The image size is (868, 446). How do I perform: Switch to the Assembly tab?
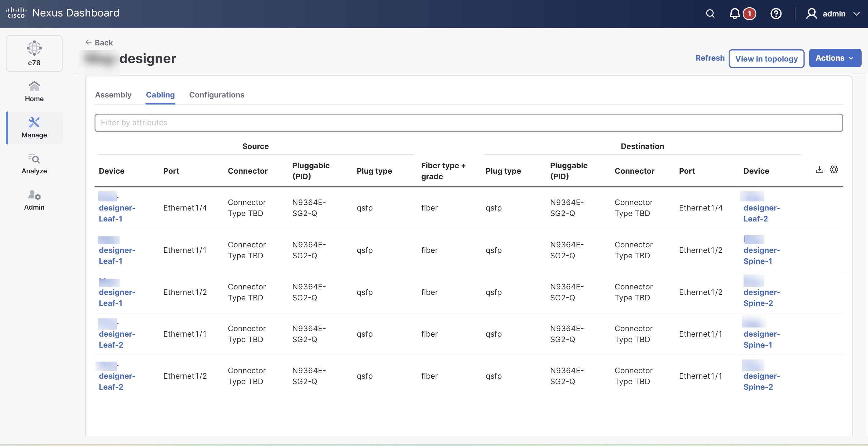point(113,95)
